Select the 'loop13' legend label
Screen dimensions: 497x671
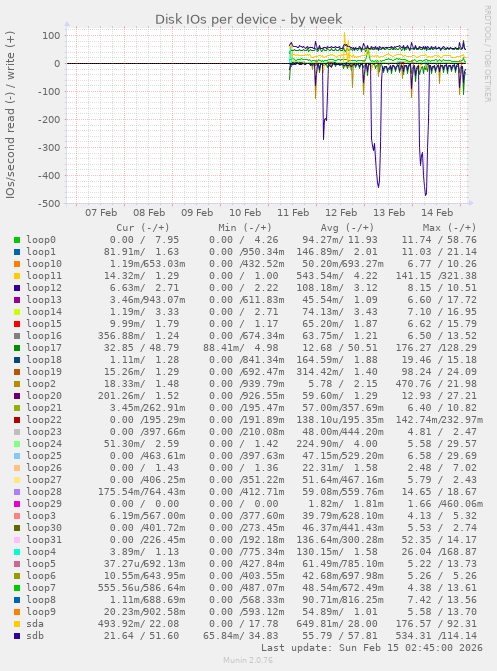(44, 300)
